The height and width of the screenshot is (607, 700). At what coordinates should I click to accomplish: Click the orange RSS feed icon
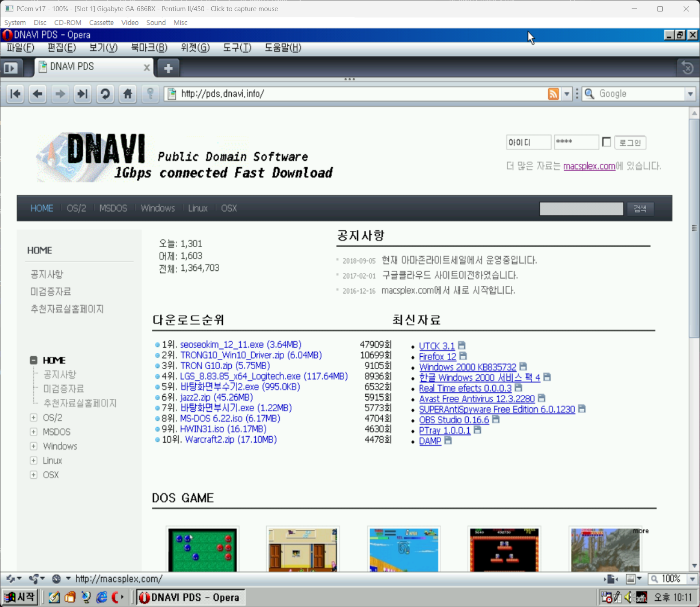pos(553,94)
